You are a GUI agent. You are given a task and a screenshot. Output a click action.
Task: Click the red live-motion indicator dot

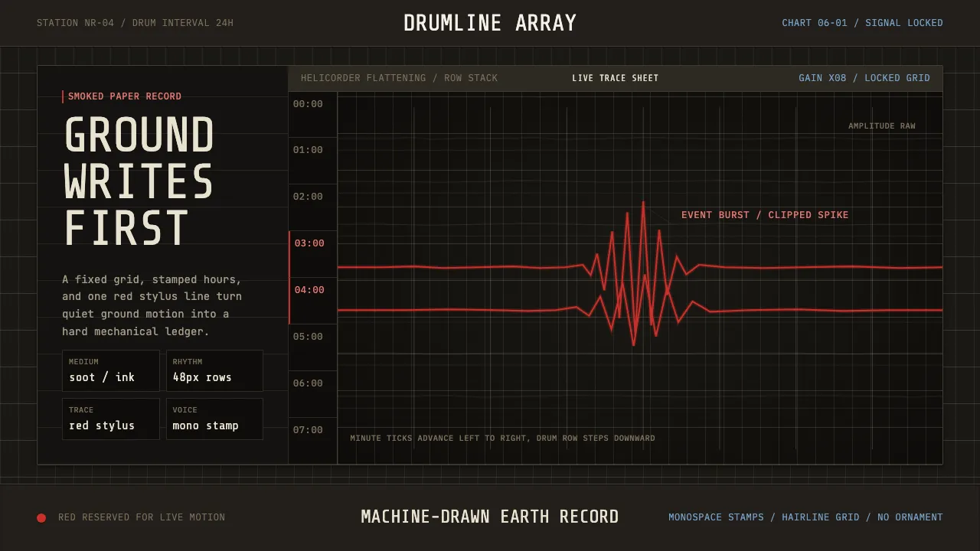click(x=41, y=518)
